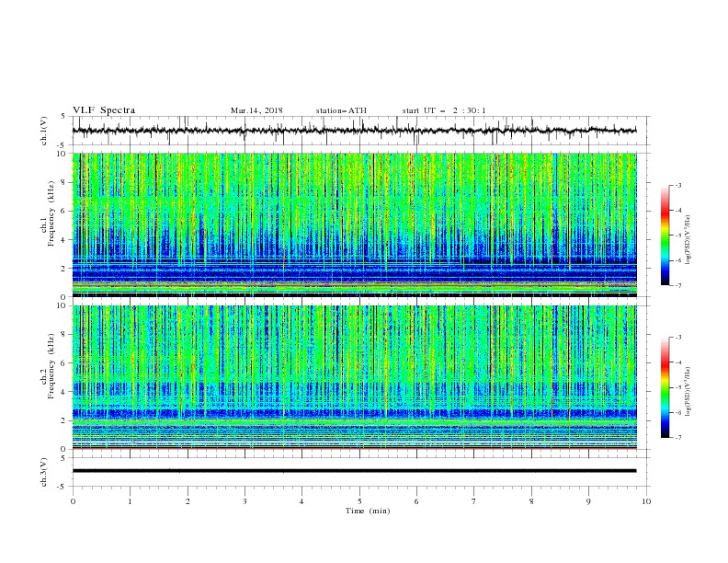
Task: Select the "start UT = 2 :30: 1" text
Action: [444, 110]
